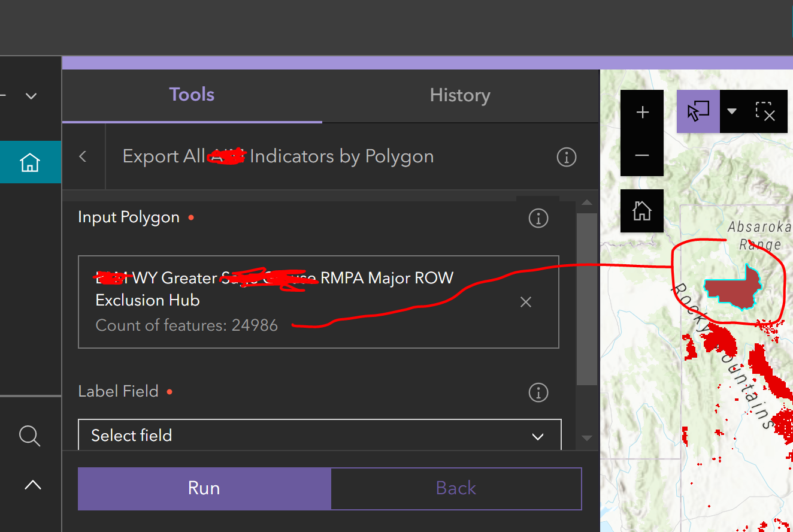The image size is (793, 532).
Task: Open the Search panel
Action: [31, 436]
